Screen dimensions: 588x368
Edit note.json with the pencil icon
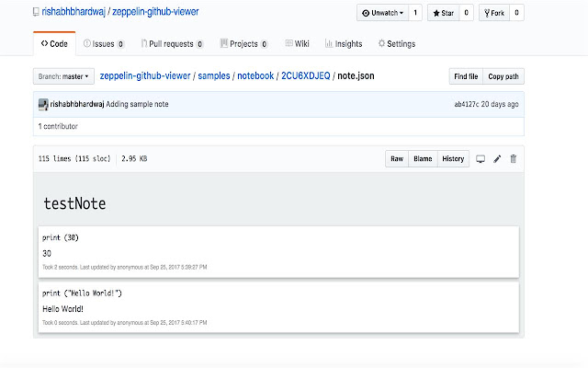click(497, 159)
